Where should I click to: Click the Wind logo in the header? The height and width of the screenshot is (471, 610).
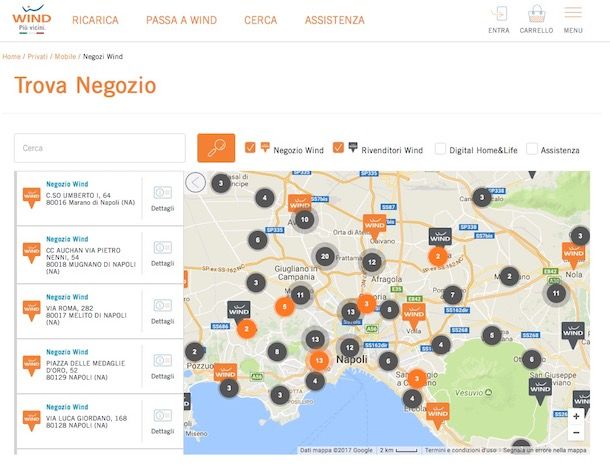tap(32, 19)
